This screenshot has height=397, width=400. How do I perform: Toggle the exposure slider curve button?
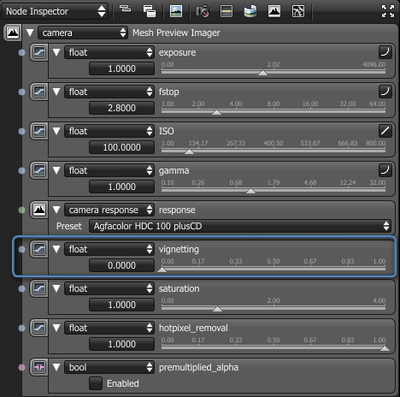tap(385, 52)
